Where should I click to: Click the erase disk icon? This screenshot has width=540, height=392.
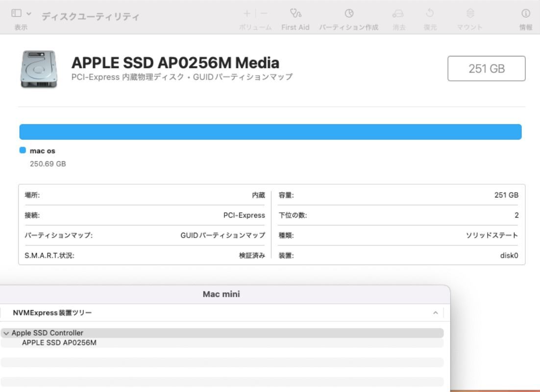pos(398,13)
